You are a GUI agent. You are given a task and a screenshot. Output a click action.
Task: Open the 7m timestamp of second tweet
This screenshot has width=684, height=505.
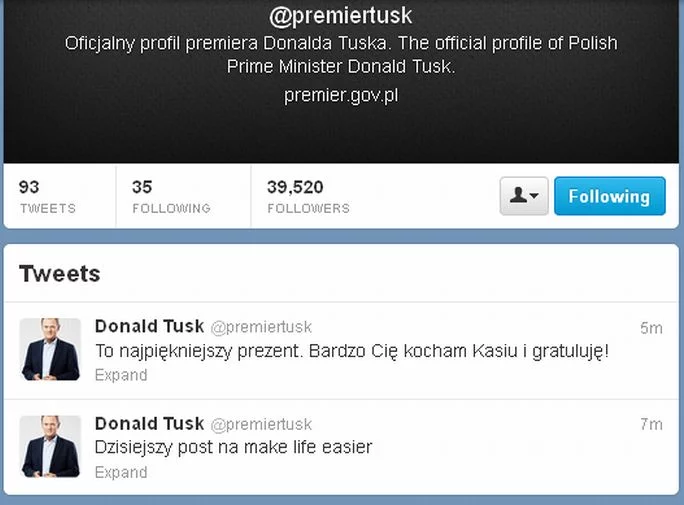(x=651, y=424)
